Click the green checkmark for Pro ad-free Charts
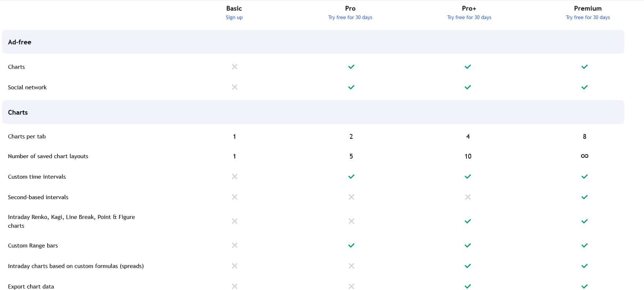Viewport: 644px width, 290px height. 351,67
